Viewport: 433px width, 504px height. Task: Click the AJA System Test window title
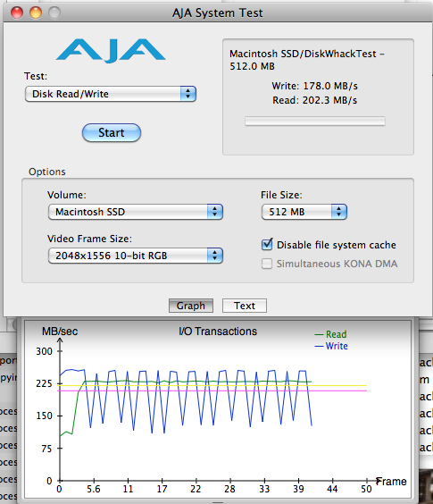click(218, 13)
